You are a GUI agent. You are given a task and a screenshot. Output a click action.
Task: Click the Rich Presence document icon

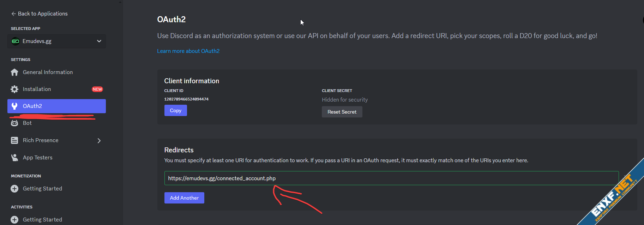click(14, 140)
